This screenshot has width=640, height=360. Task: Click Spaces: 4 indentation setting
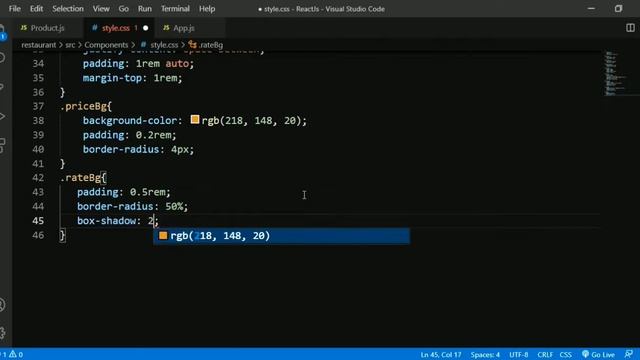coord(485,355)
